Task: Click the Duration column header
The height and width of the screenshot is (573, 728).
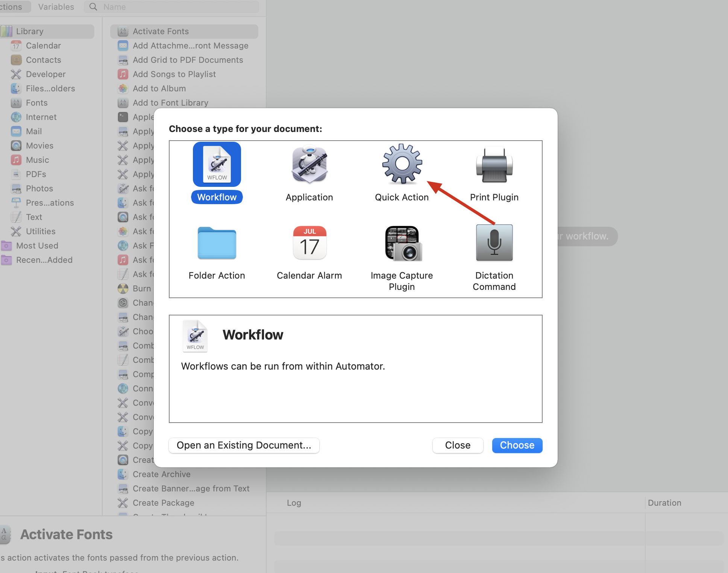Action: [664, 503]
